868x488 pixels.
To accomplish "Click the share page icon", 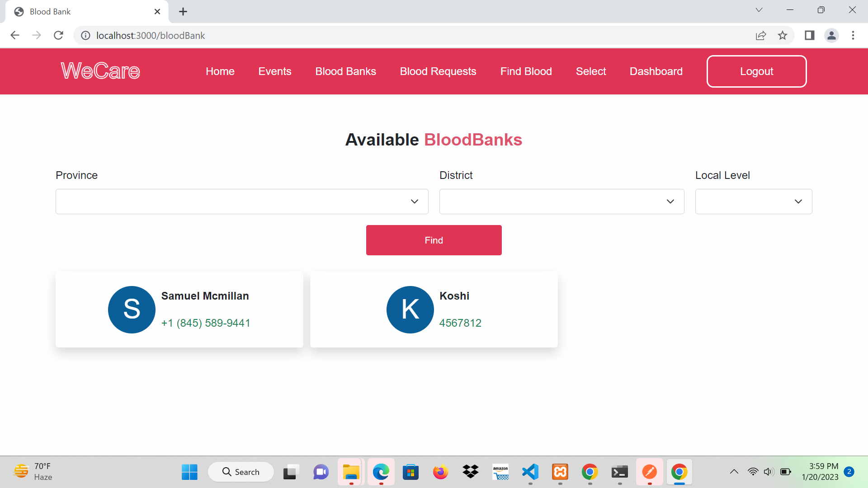I will click(761, 35).
